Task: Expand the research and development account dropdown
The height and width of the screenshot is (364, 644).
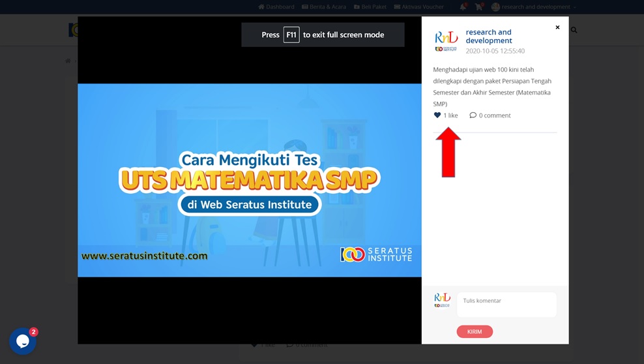Action: (534, 7)
